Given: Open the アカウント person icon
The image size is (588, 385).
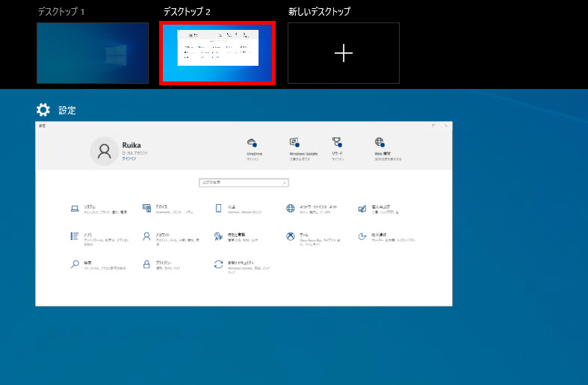Looking at the screenshot, I should tap(147, 236).
